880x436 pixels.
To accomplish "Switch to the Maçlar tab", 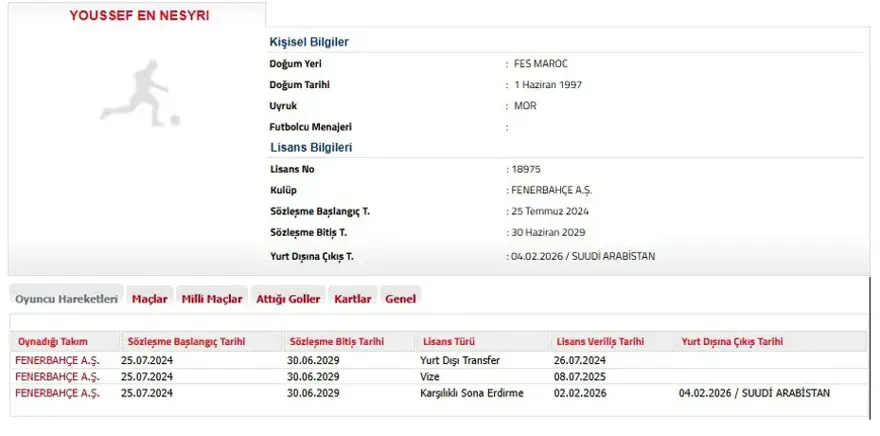I will [149, 299].
